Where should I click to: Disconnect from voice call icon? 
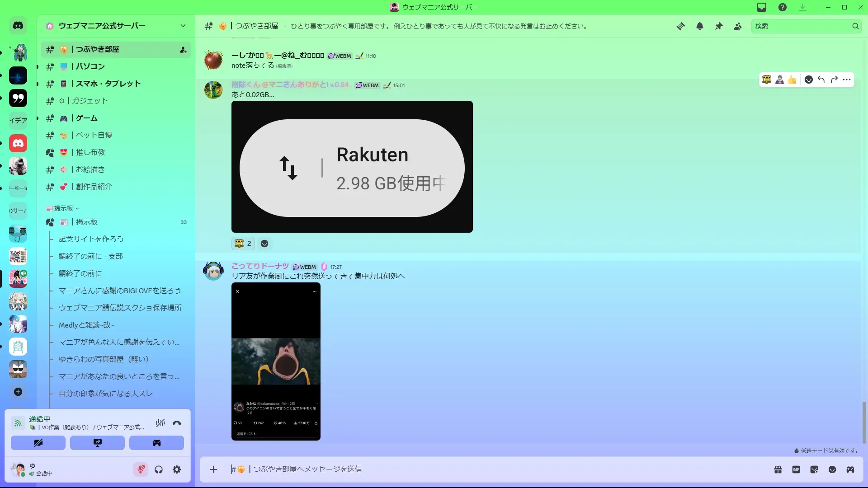[x=177, y=423]
